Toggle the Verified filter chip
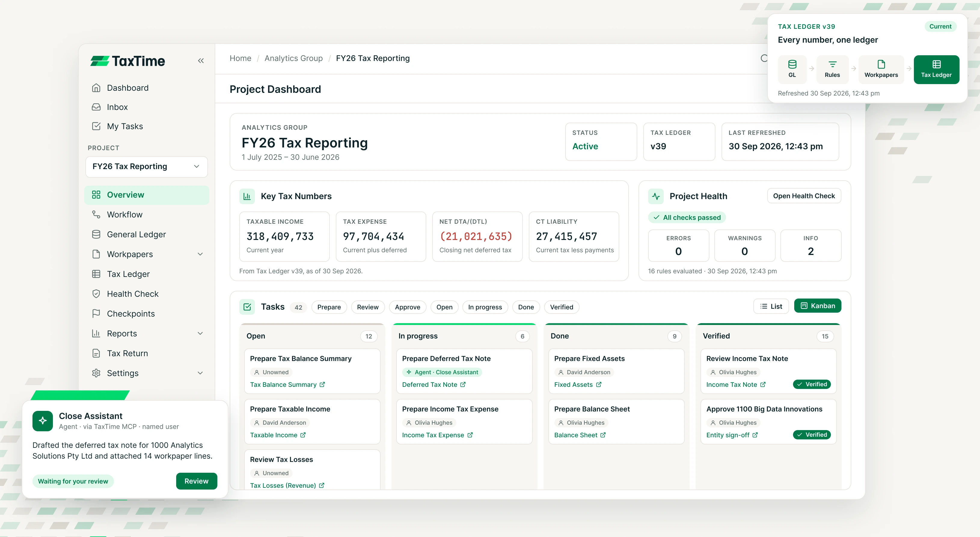 click(x=562, y=307)
